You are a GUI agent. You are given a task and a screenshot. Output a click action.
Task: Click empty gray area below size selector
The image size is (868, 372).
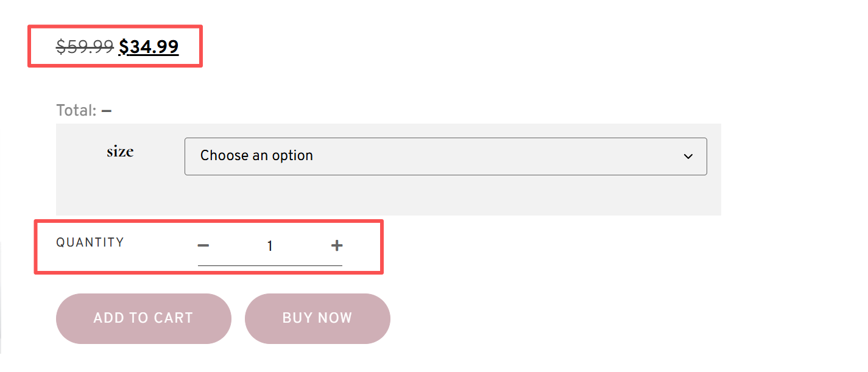pyautogui.click(x=390, y=196)
